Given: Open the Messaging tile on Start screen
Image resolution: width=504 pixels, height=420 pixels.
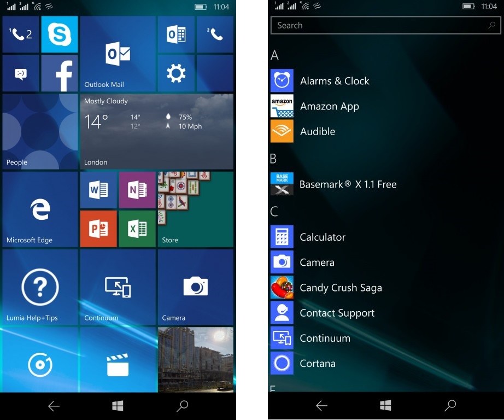Looking at the screenshot, I should point(21,73).
